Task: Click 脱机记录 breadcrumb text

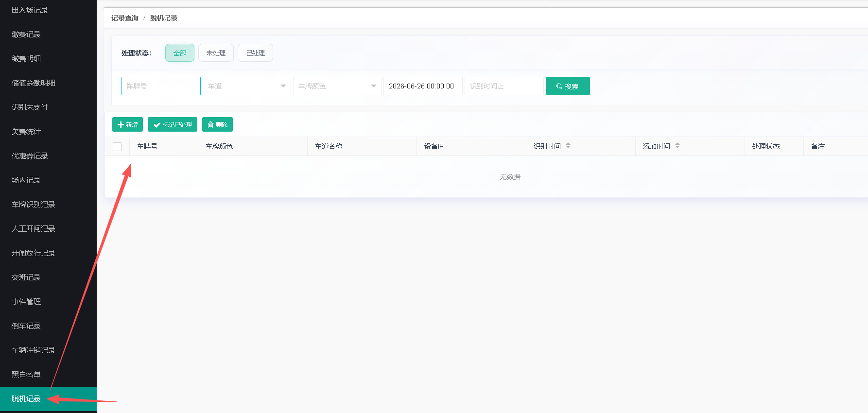Action: coord(164,18)
